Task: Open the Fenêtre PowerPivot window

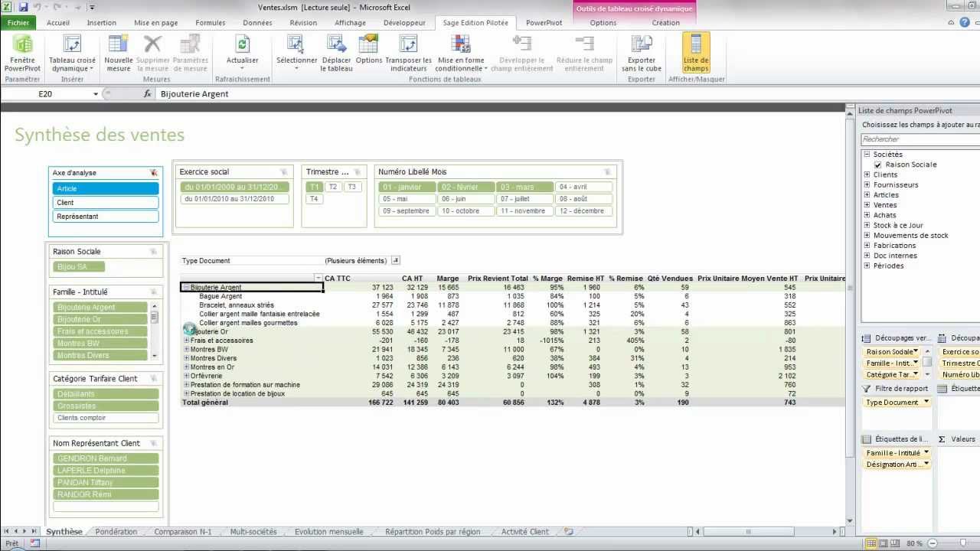Action: 22,54
